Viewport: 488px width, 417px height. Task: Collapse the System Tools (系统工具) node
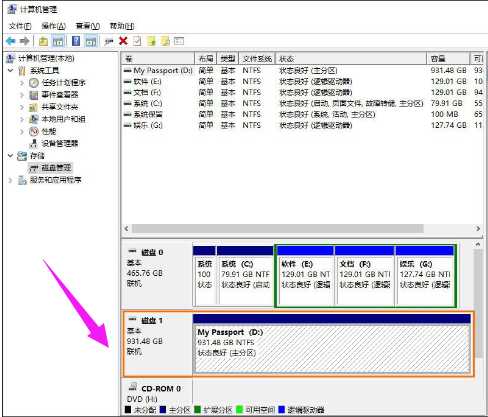pyautogui.click(x=11, y=70)
